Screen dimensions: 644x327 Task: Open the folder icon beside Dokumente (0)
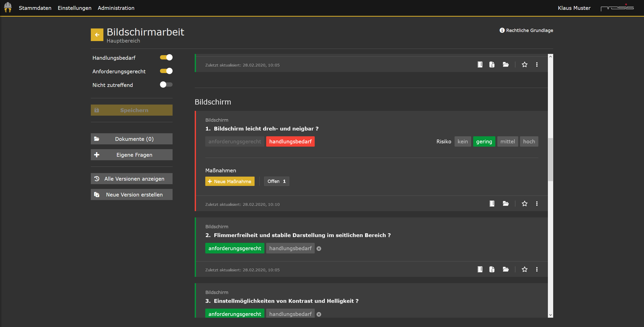97,139
